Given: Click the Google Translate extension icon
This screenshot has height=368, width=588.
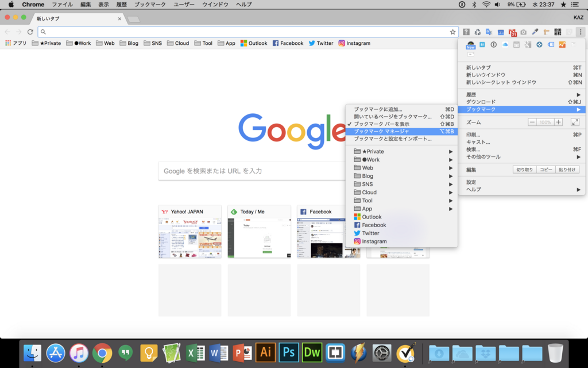Looking at the screenshot, I should (489, 32).
